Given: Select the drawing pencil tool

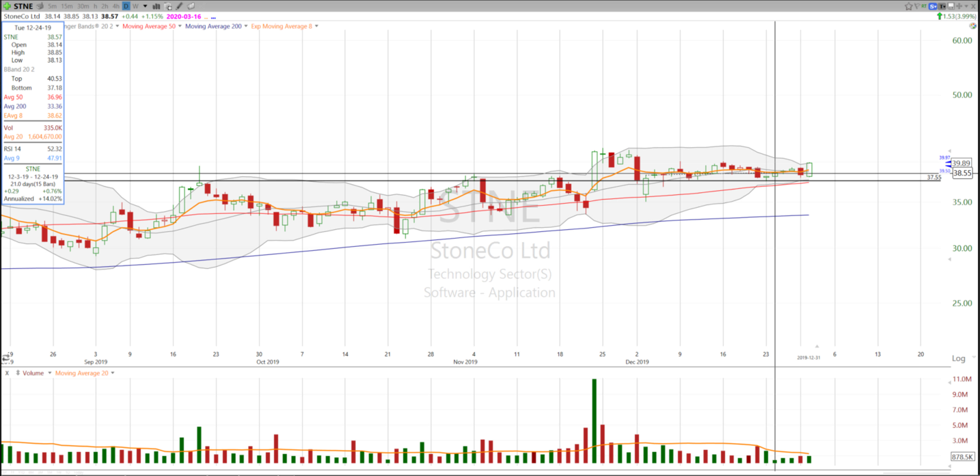Looking at the screenshot, I should 179,6.
